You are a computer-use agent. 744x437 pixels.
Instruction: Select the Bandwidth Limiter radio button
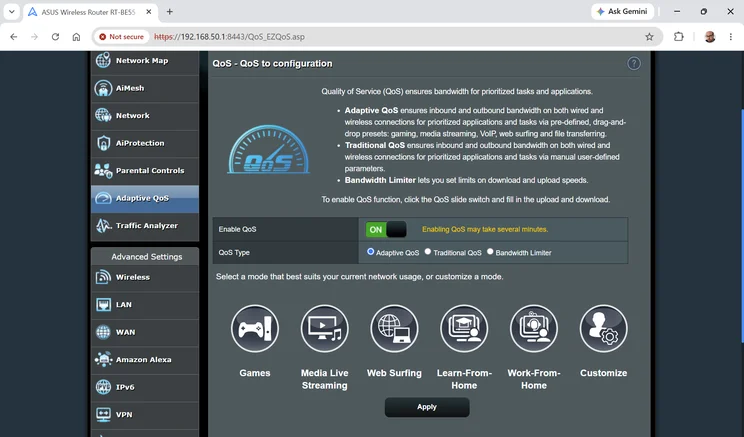click(490, 252)
